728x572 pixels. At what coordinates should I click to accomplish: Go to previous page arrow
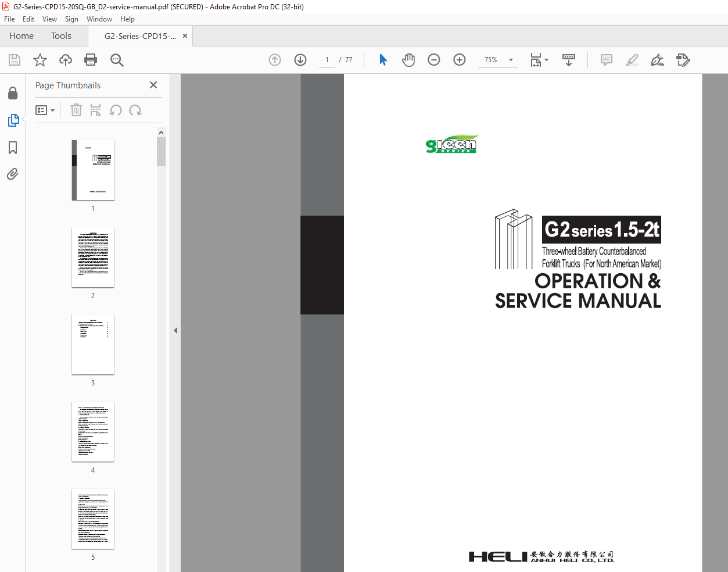pos(275,60)
